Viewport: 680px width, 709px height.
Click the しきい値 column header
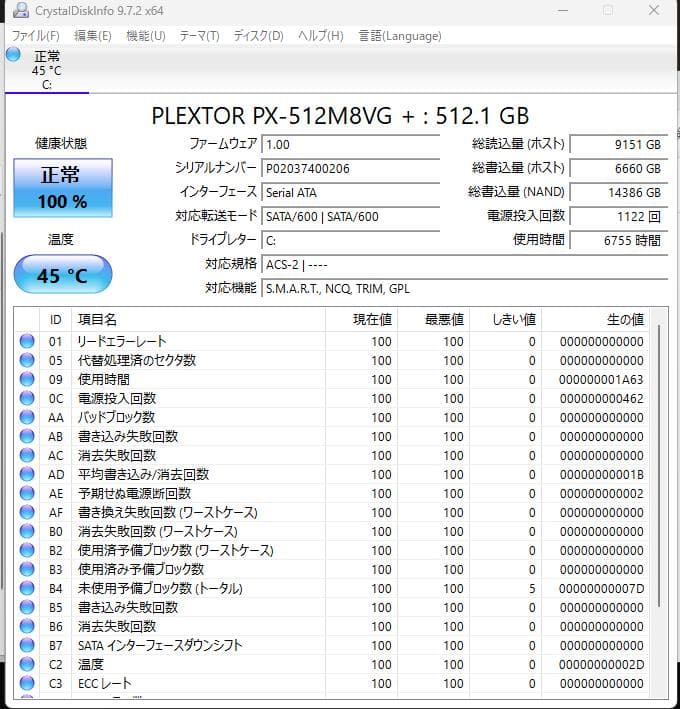(505, 320)
